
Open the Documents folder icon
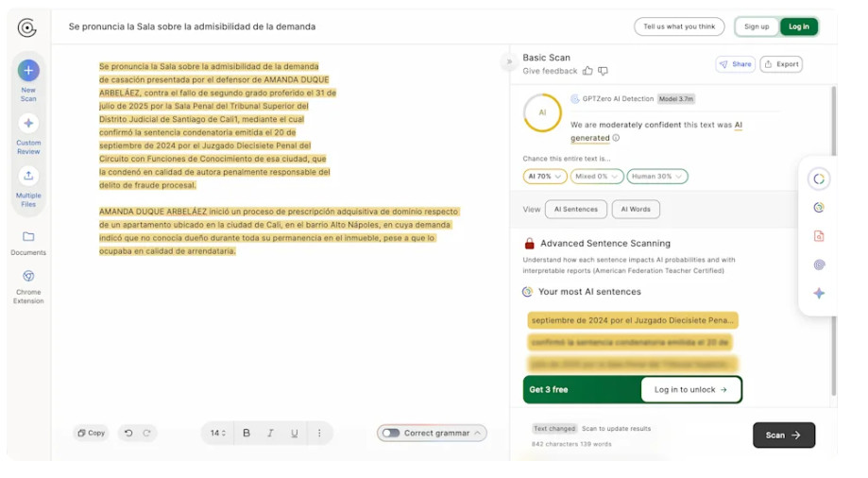tap(28, 237)
